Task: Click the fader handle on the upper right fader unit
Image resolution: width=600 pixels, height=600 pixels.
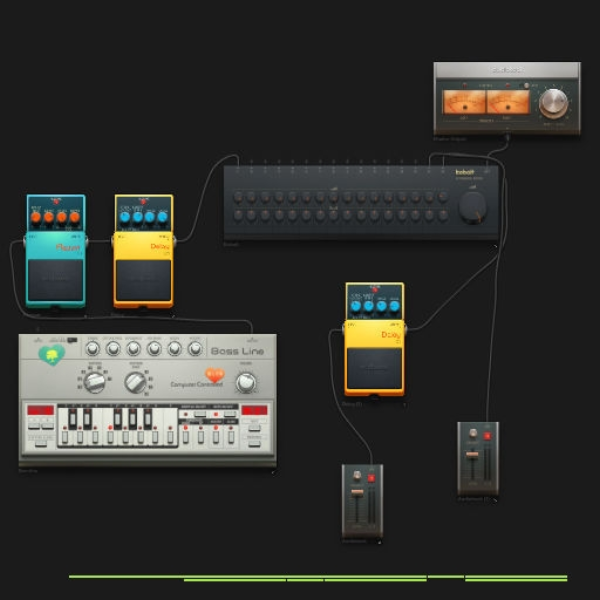Action: pyautogui.click(x=472, y=454)
